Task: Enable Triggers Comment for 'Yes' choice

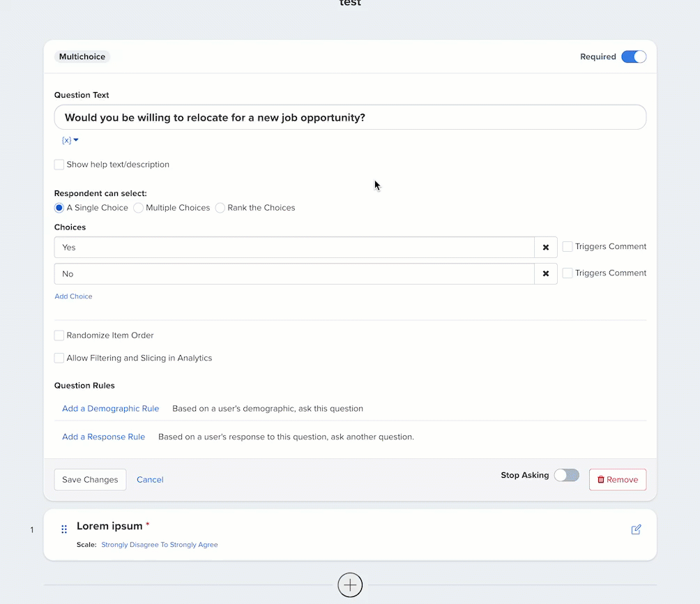Action: 568,247
